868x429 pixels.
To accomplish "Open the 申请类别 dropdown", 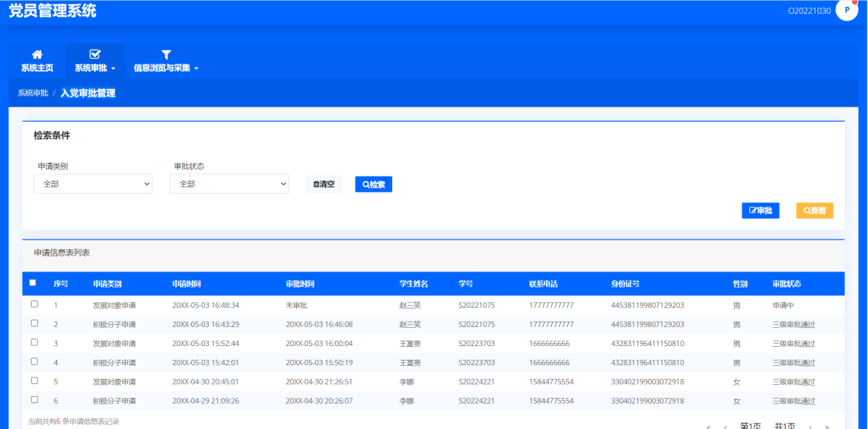I will (93, 184).
